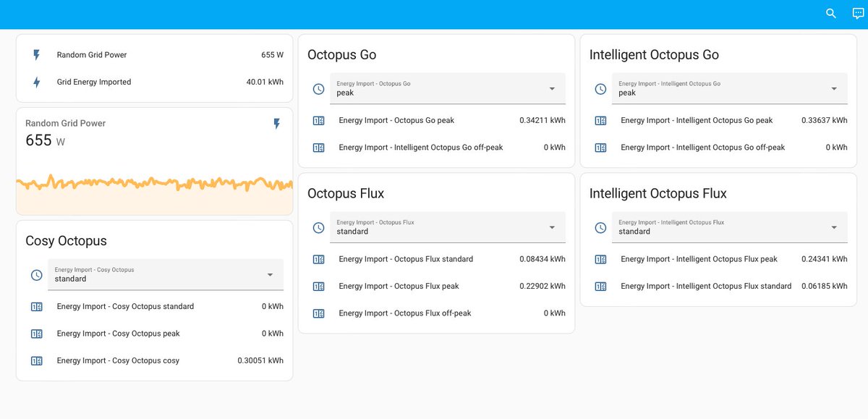Open the Energy Import - Cosy Octopus dropdown
This screenshot has height=419, width=868.
click(x=166, y=274)
